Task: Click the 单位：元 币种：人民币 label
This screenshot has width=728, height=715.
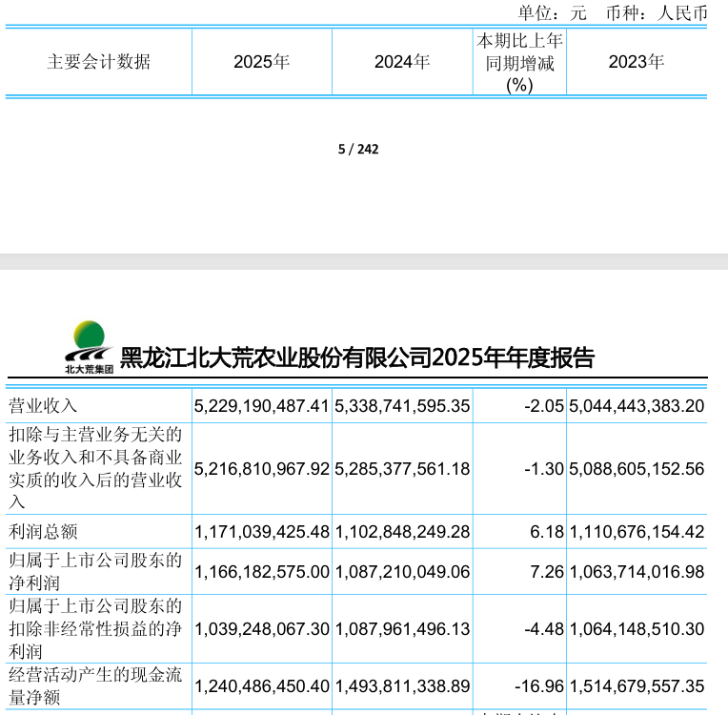Action: (x=613, y=12)
